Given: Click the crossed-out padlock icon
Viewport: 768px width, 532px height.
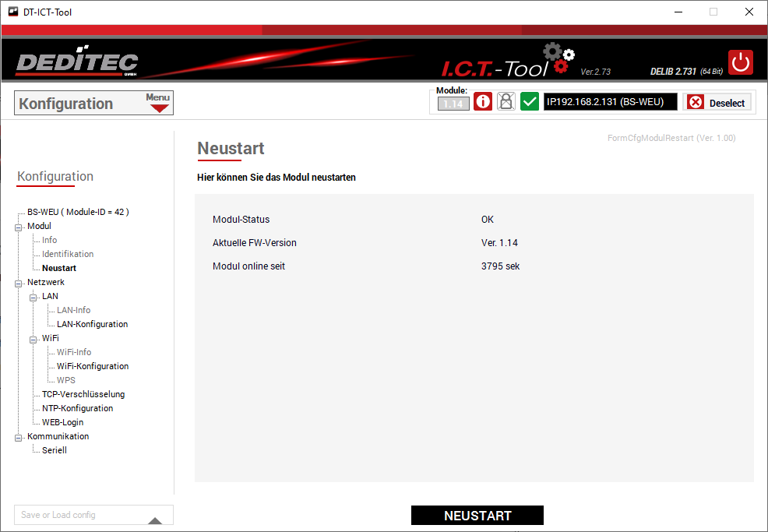Looking at the screenshot, I should 506,102.
